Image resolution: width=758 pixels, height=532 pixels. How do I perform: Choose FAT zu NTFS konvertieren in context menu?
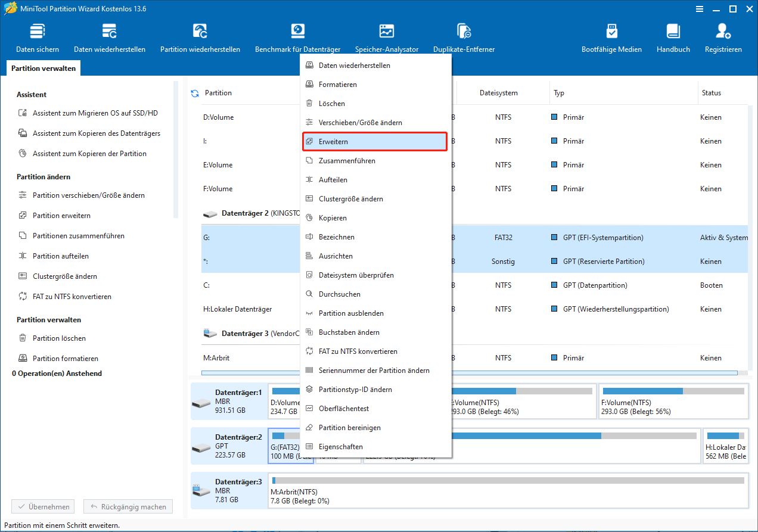(375, 351)
